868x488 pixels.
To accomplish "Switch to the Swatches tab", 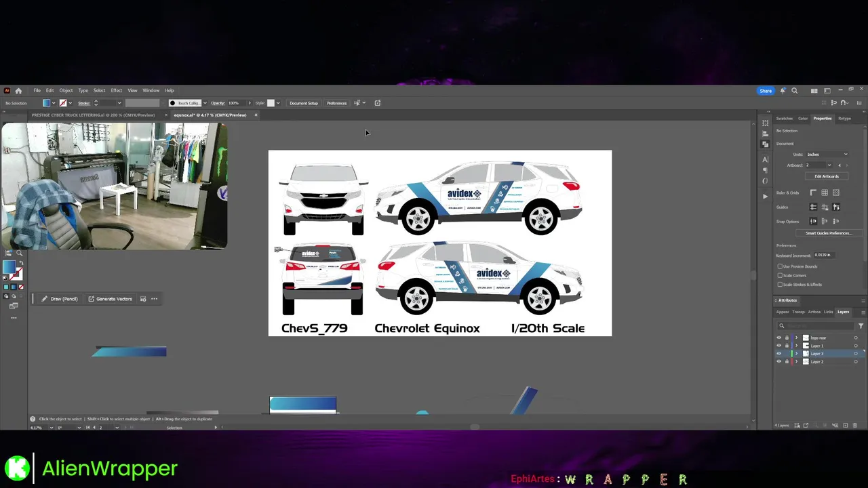I will coord(785,119).
